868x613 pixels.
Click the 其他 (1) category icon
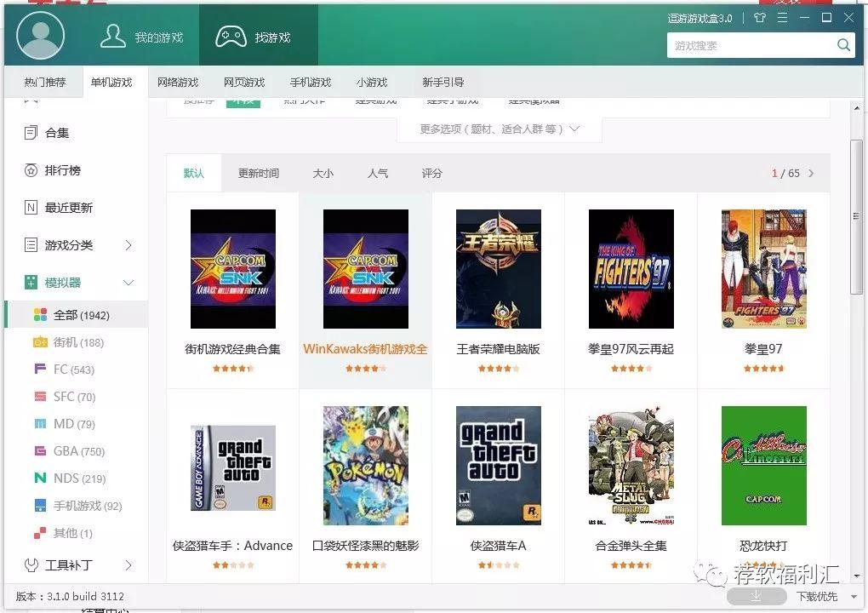(40, 533)
